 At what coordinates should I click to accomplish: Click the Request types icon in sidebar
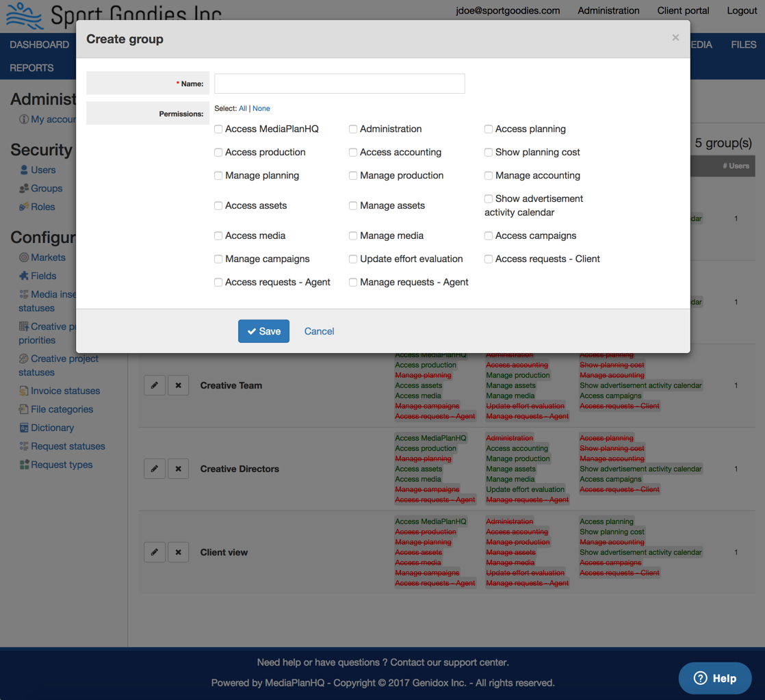(x=24, y=465)
